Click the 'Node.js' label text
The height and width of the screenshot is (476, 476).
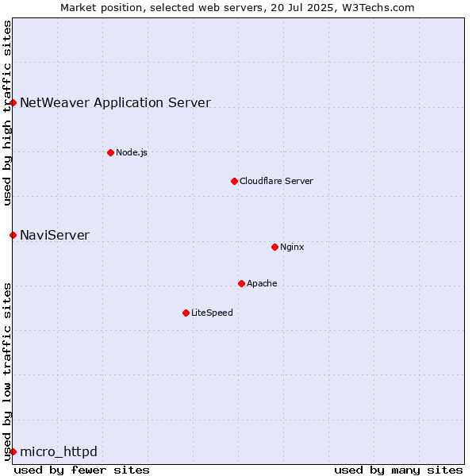[132, 152]
